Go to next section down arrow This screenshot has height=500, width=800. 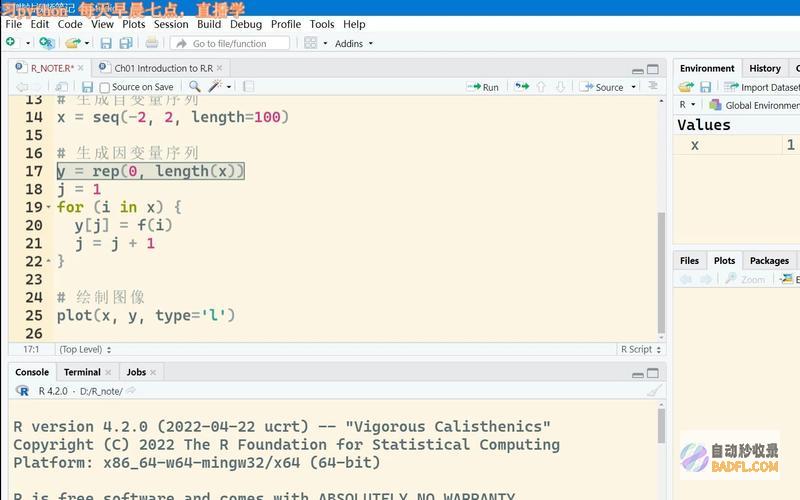(x=560, y=87)
